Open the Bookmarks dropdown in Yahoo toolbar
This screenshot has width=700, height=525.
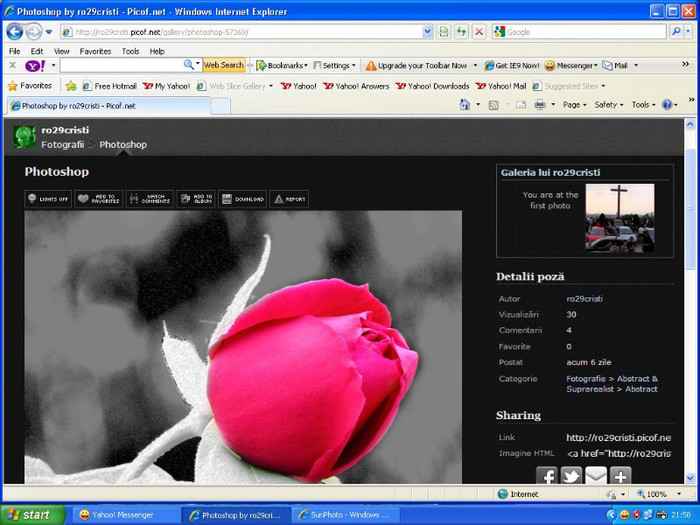point(283,65)
